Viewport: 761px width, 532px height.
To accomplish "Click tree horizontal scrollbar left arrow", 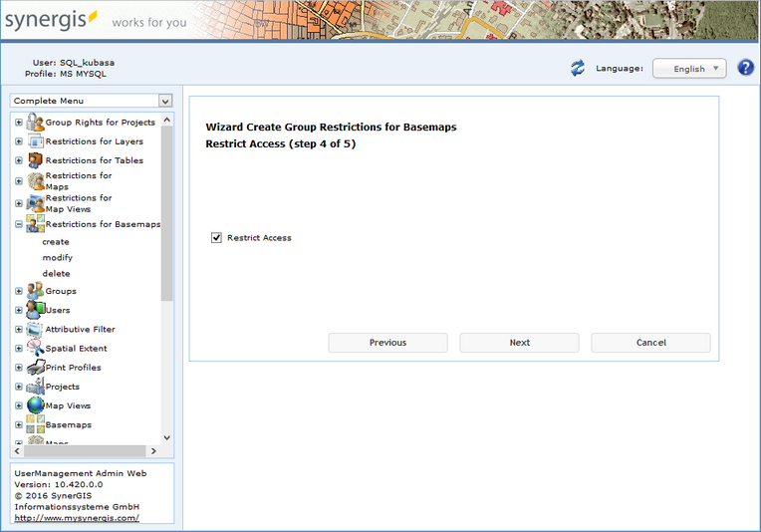I will pyautogui.click(x=17, y=451).
